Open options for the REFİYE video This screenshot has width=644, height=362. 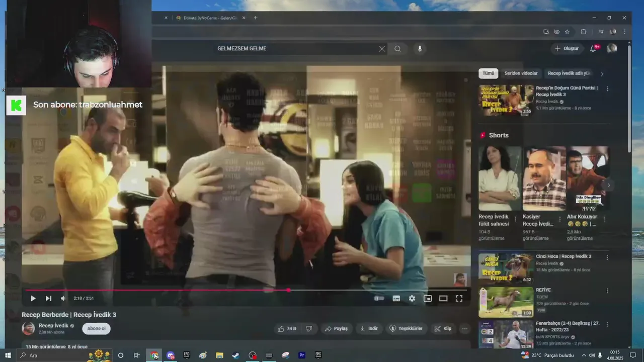[x=607, y=291]
